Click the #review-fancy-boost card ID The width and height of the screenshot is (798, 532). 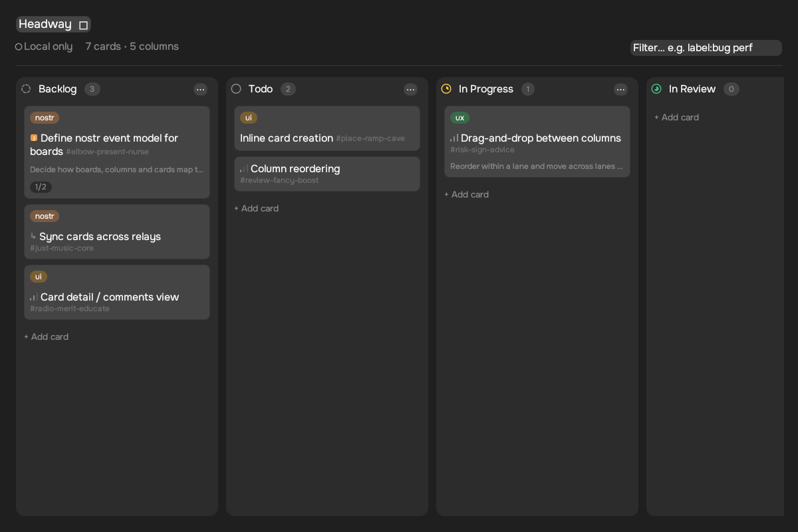click(279, 181)
